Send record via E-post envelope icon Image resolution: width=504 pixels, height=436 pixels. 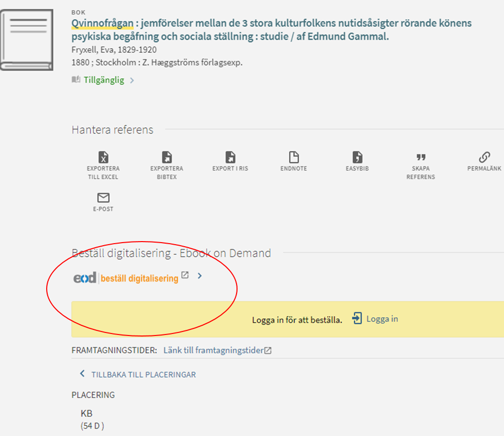click(103, 197)
